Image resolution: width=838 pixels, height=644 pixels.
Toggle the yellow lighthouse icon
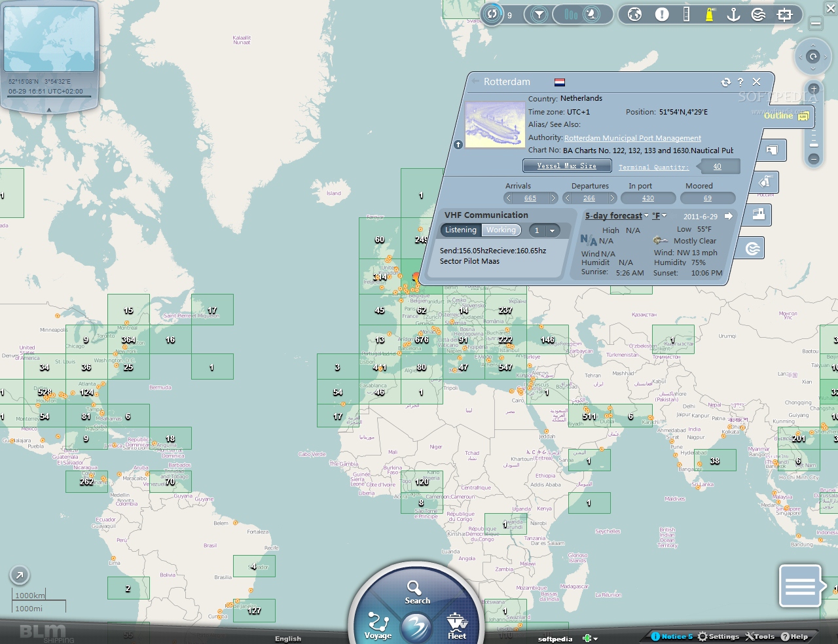pyautogui.click(x=709, y=14)
